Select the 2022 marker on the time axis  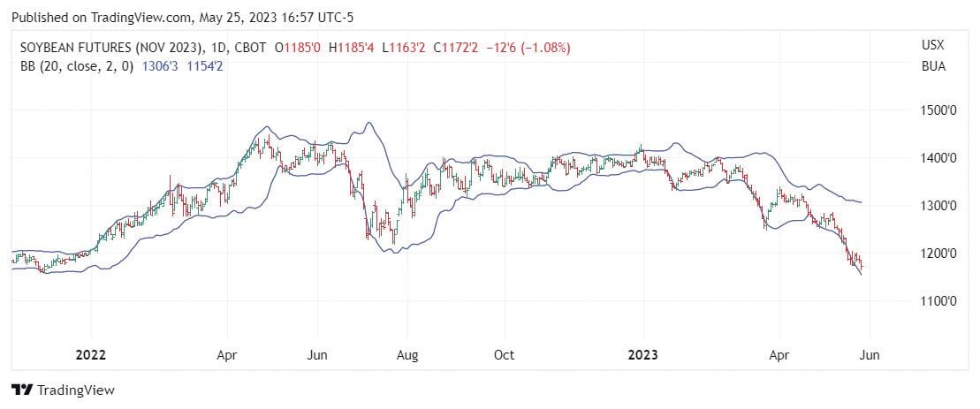click(x=90, y=355)
